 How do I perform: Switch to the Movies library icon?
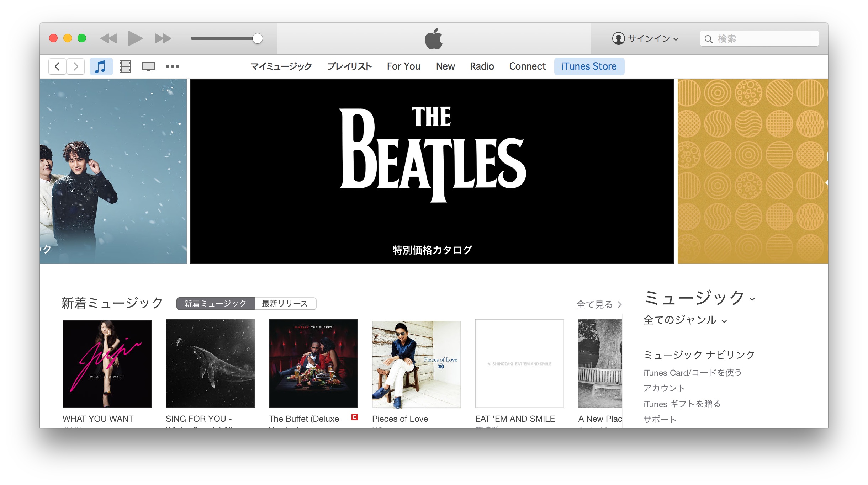pyautogui.click(x=125, y=66)
